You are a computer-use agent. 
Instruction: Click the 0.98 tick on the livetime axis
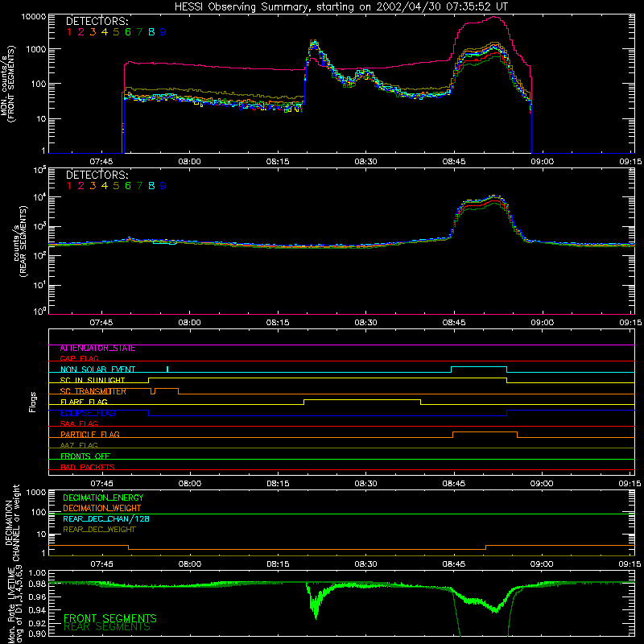pos(37,584)
